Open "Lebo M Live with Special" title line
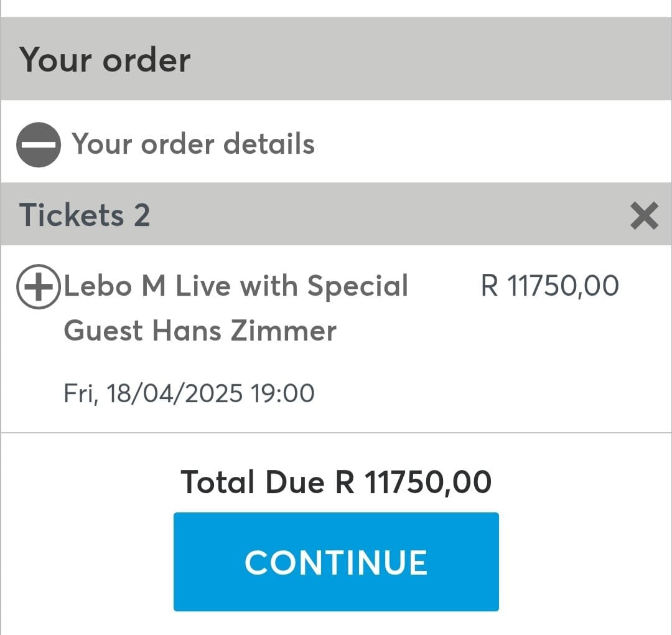Image resolution: width=672 pixels, height=635 pixels. [236, 286]
